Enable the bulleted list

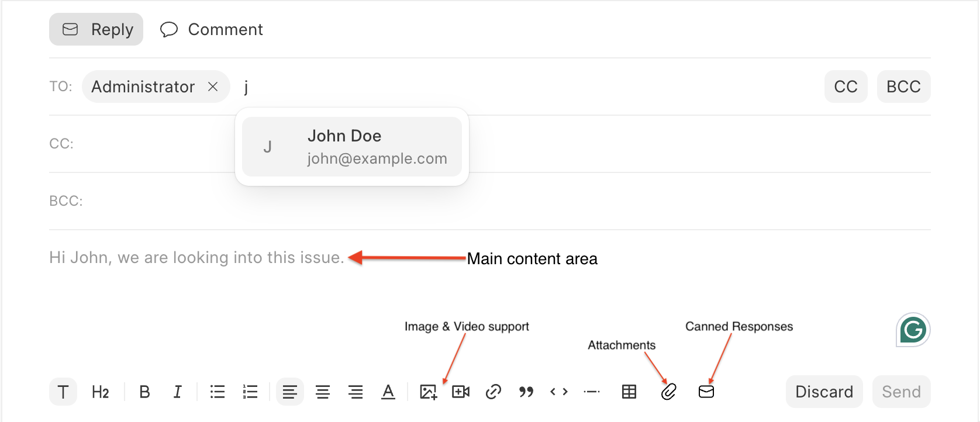(x=218, y=392)
